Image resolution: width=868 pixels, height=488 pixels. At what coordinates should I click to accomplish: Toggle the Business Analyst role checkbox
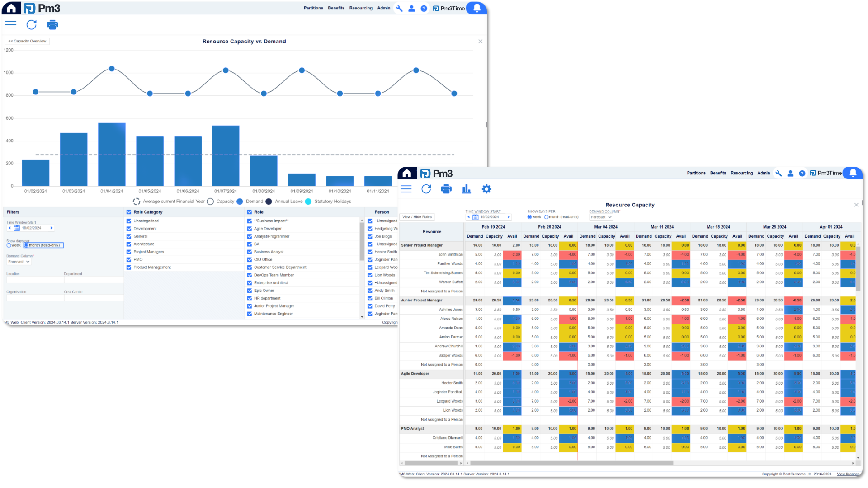250,252
